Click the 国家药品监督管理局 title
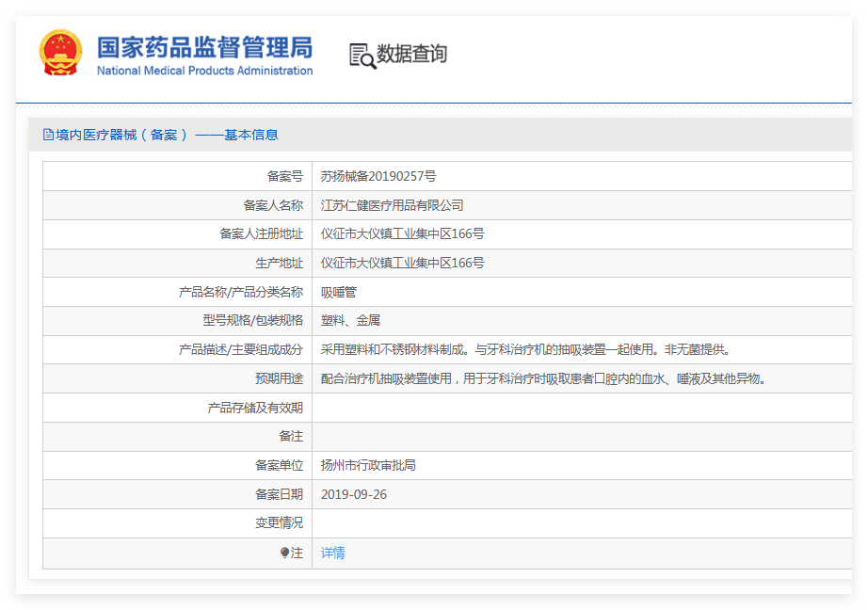 (x=205, y=48)
